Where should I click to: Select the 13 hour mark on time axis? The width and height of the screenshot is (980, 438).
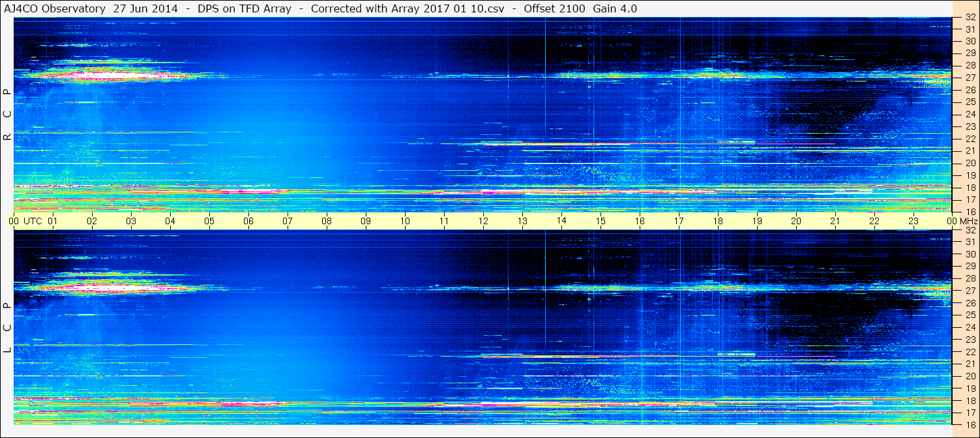(x=522, y=221)
